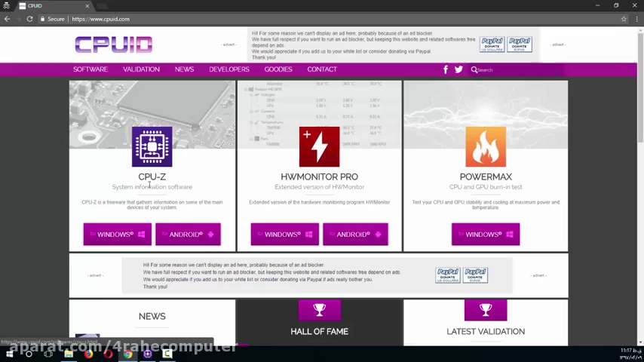Open the Goodies menu
Viewport: 644px width, 362px height.
coord(278,69)
